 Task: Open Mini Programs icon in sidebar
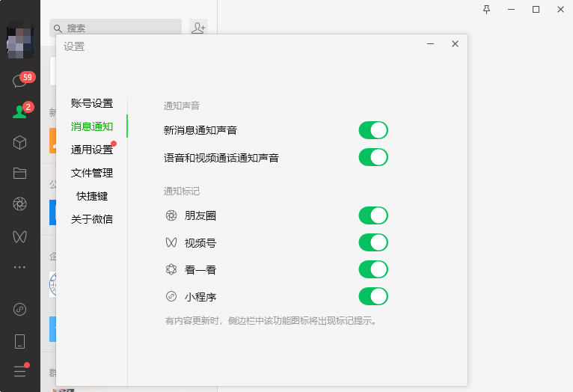pyautogui.click(x=20, y=308)
